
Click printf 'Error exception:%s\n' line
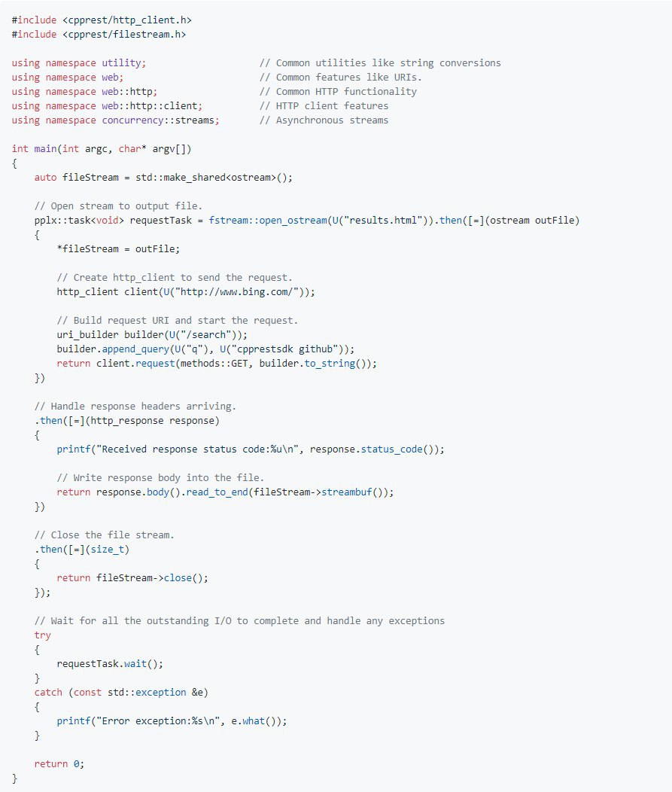pos(172,721)
